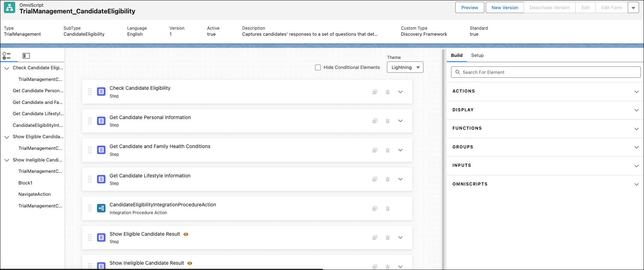Clone the Show Eligible Candidate Result step
The width and height of the screenshot is (644, 270).
click(x=375, y=237)
